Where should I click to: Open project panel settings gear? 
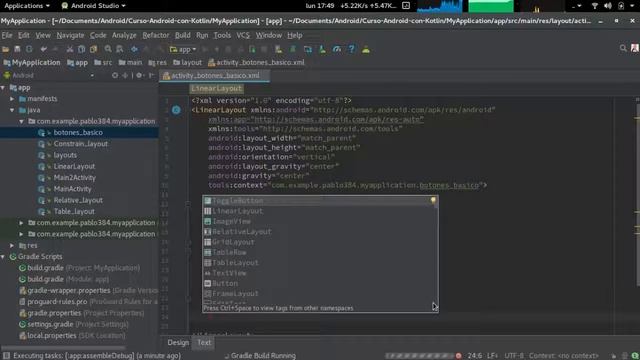click(x=140, y=76)
